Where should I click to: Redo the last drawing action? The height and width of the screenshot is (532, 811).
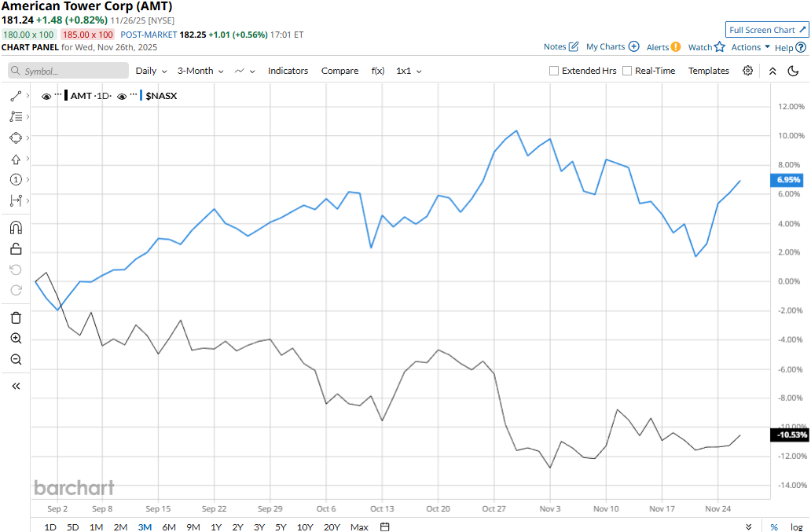pos(16,290)
